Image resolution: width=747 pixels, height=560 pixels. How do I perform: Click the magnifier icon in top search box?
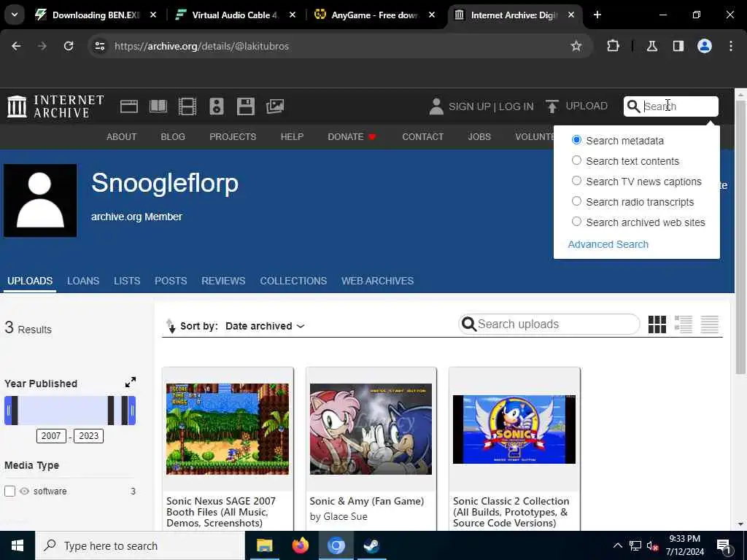(x=633, y=106)
